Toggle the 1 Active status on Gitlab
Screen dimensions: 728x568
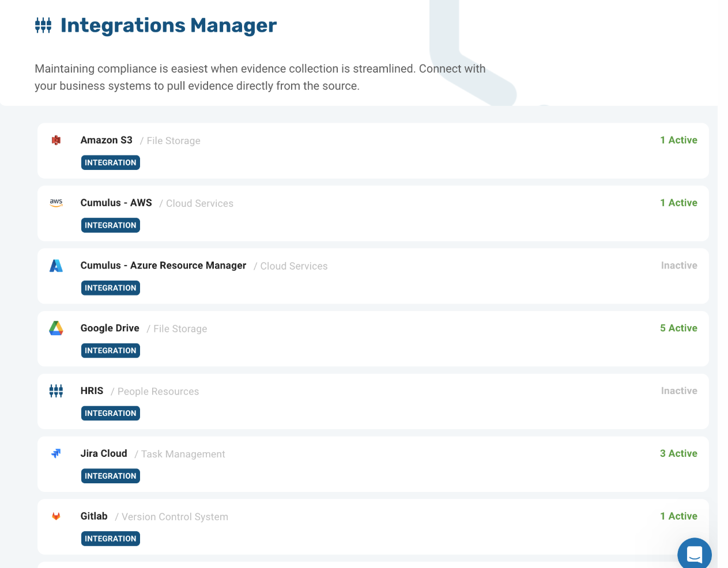[679, 516]
